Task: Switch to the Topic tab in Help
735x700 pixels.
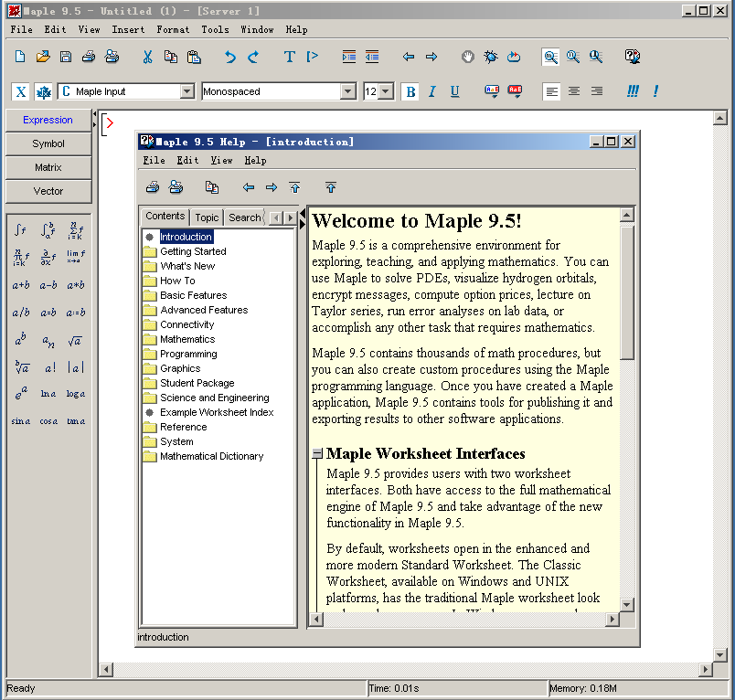Action: pos(207,217)
